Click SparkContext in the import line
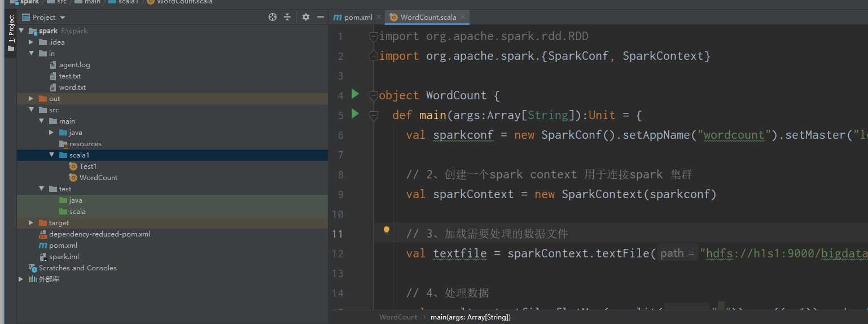The height and width of the screenshot is (324, 868). tap(663, 56)
